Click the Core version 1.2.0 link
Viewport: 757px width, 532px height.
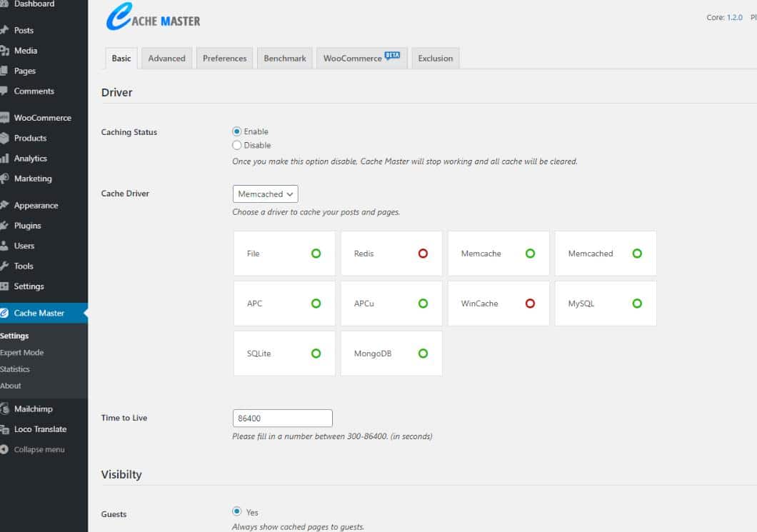[735, 17]
